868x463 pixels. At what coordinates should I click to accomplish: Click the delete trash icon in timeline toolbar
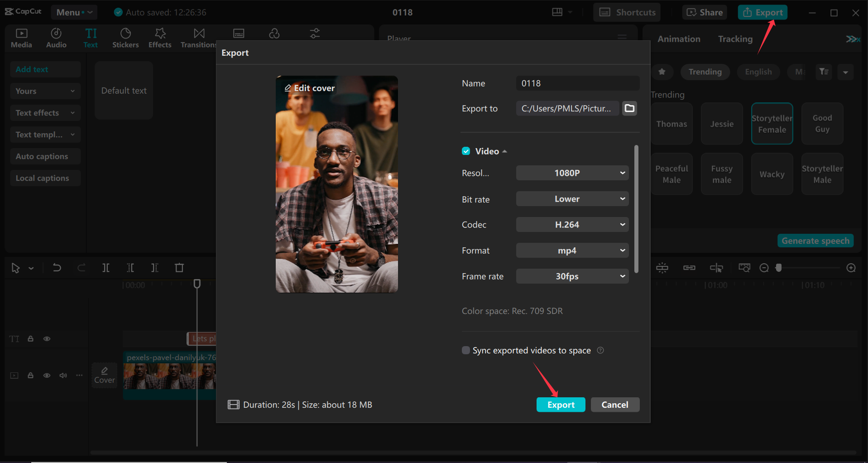pyautogui.click(x=179, y=268)
